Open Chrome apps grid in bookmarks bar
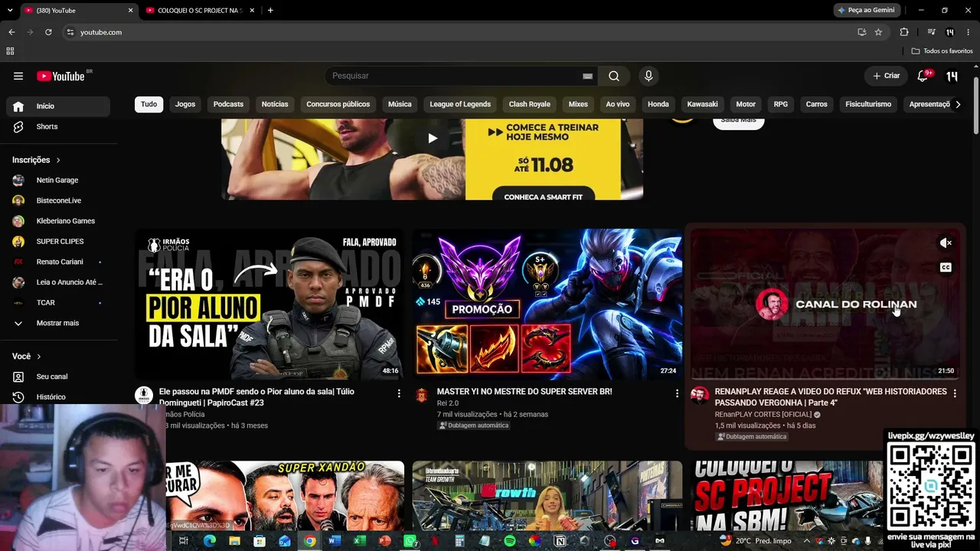This screenshot has width=980, height=551. [10, 51]
